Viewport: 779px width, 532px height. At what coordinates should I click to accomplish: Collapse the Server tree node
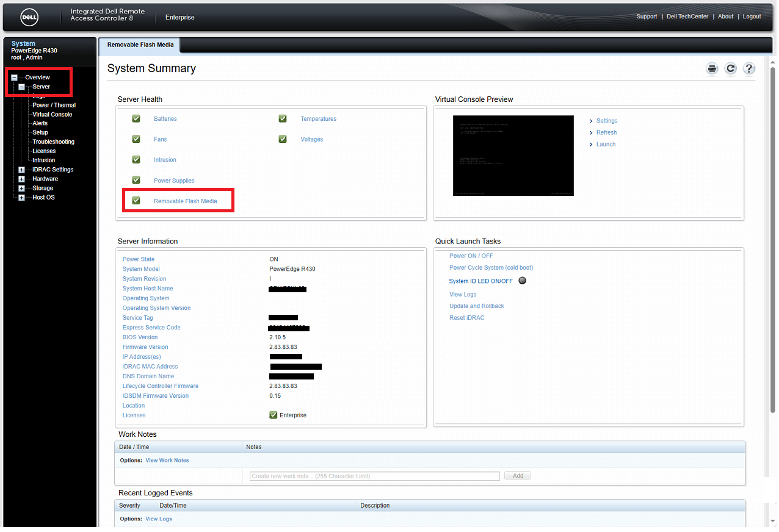coord(21,87)
